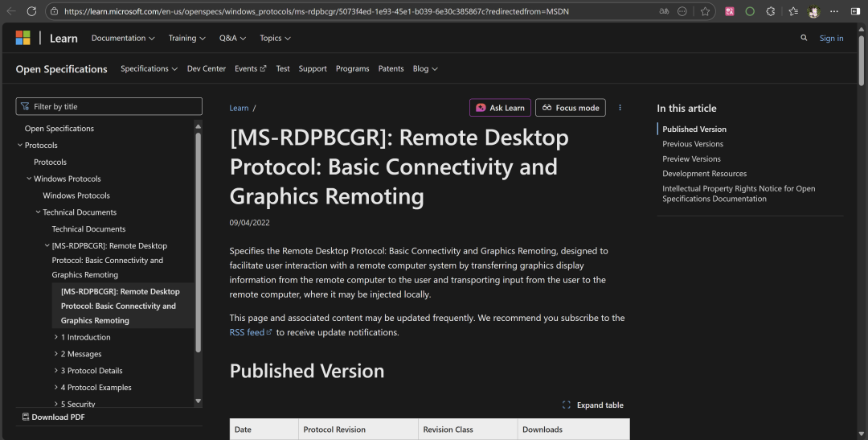This screenshot has height=440, width=868.
Task: Click the Protocol Revision column header
Action: 358,430
